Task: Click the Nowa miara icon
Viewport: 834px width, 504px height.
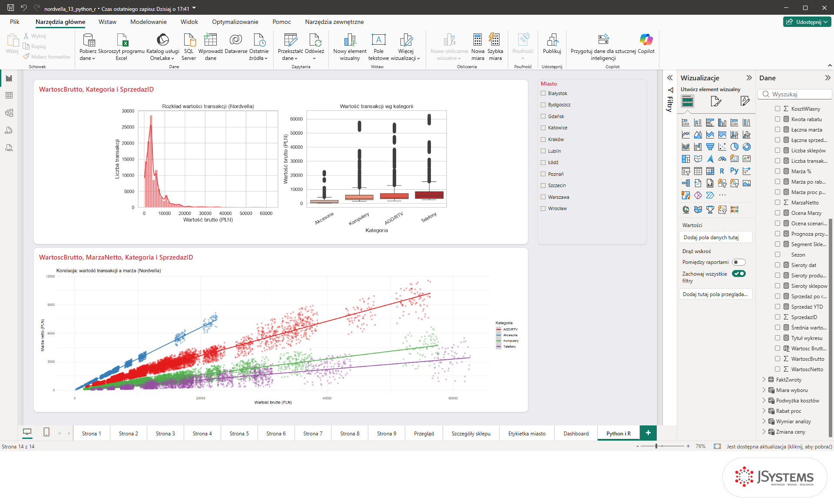Action: (x=478, y=46)
